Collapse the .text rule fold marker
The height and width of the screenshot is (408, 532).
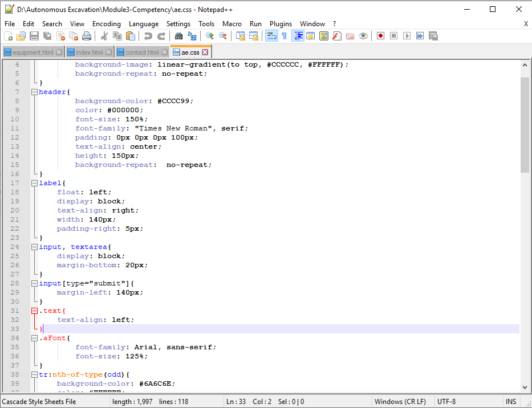point(34,311)
